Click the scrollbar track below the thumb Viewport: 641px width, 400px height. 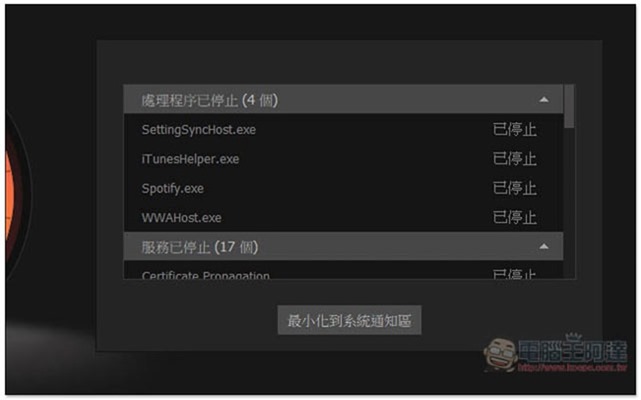569,204
